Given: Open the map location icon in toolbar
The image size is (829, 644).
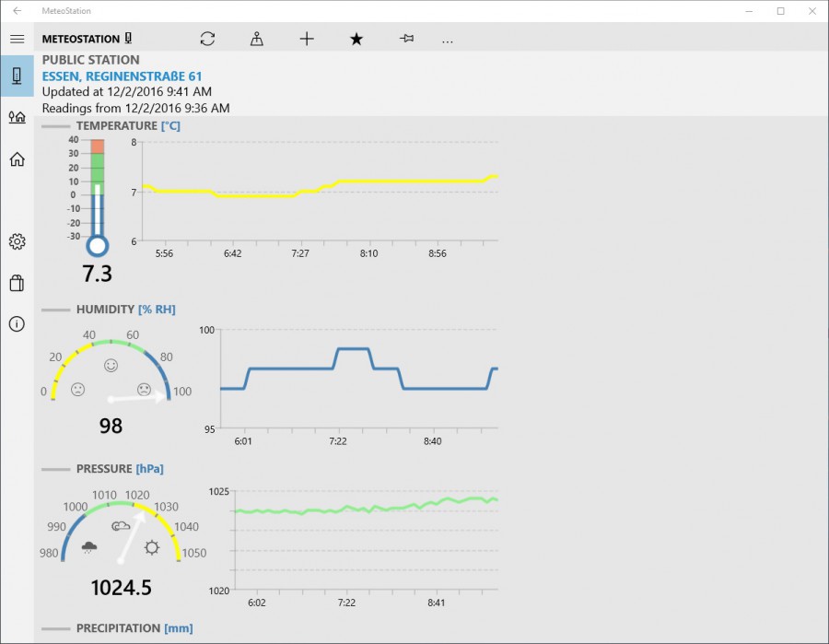Looking at the screenshot, I should click(x=257, y=39).
